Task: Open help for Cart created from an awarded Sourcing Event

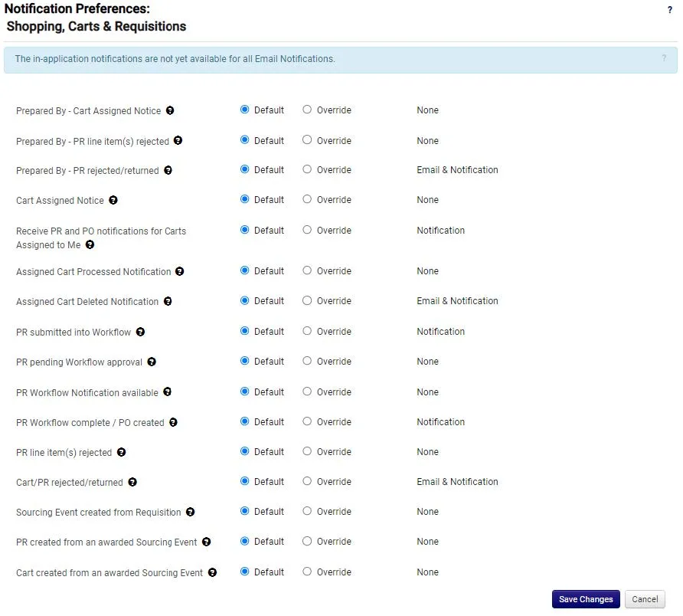Action: pos(212,572)
